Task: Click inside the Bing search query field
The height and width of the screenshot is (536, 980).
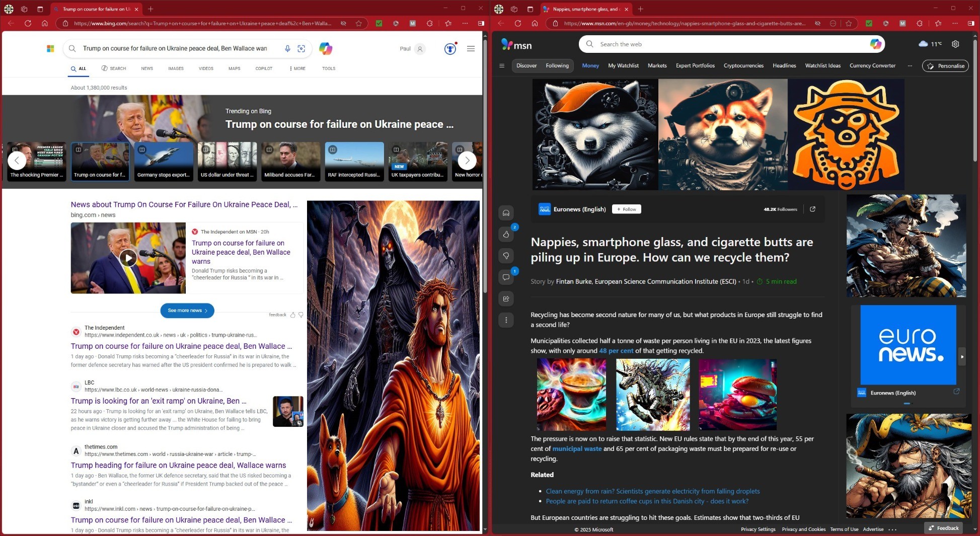Action: pos(175,48)
